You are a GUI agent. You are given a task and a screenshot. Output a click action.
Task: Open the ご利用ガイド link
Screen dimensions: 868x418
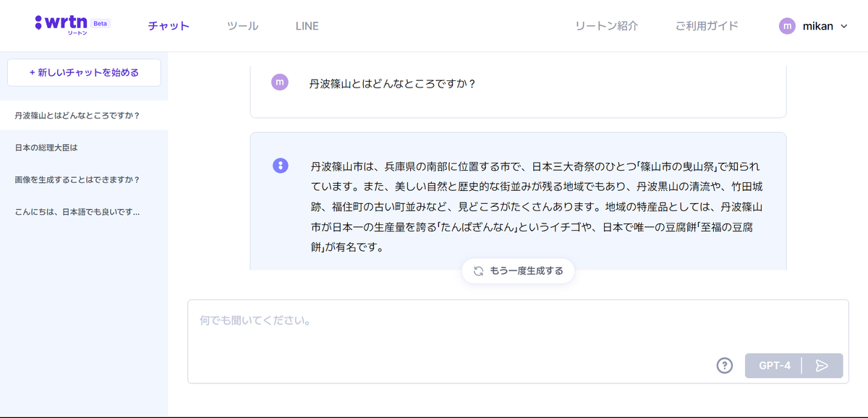pos(707,26)
